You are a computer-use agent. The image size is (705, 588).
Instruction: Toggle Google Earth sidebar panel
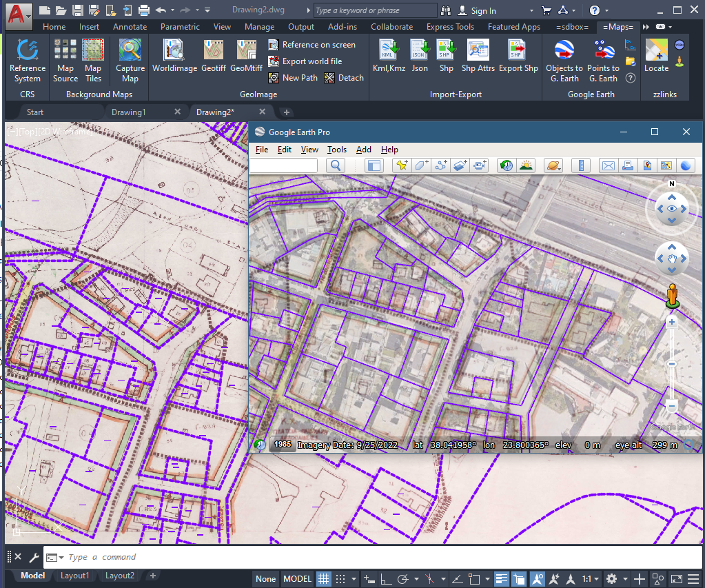[374, 165]
